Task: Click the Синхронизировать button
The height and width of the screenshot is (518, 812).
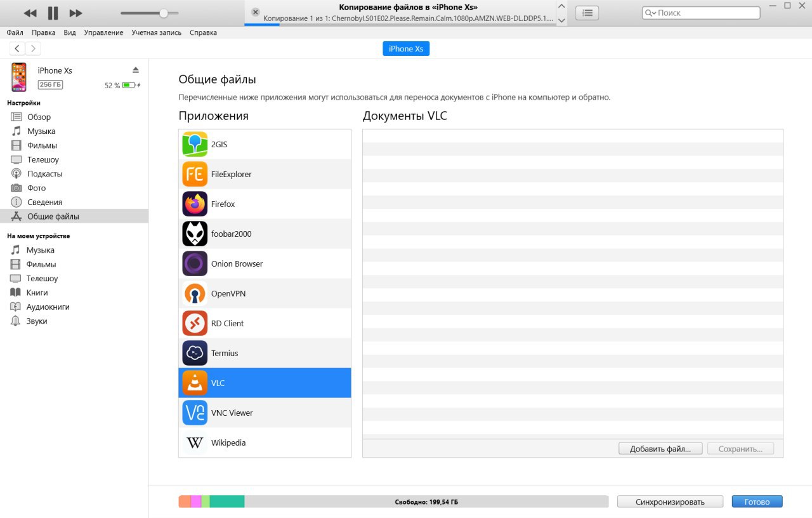Action: (x=670, y=501)
